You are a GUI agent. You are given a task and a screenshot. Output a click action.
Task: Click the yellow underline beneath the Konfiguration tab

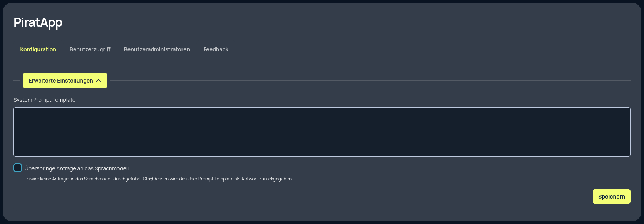click(x=38, y=59)
